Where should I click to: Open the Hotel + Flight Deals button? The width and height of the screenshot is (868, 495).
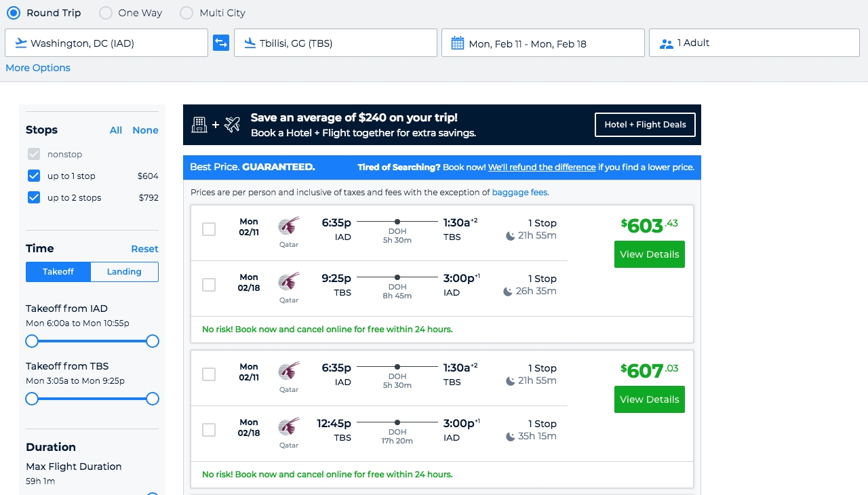pyautogui.click(x=645, y=125)
